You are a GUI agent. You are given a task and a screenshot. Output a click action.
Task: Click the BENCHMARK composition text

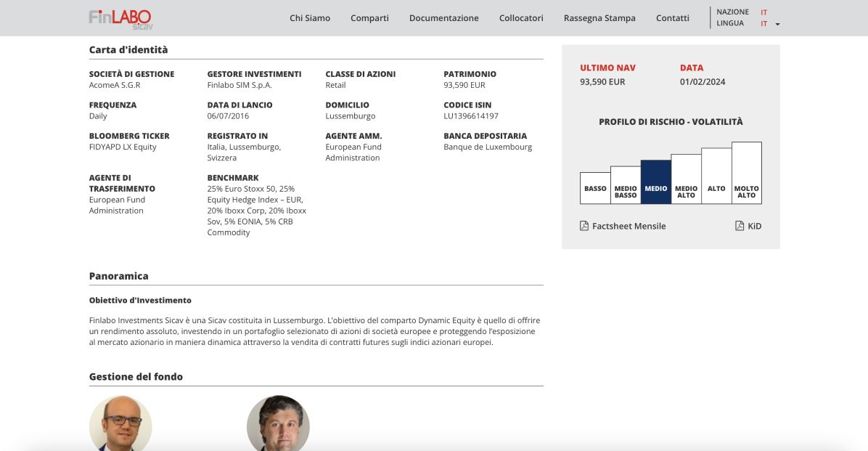point(257,211)
